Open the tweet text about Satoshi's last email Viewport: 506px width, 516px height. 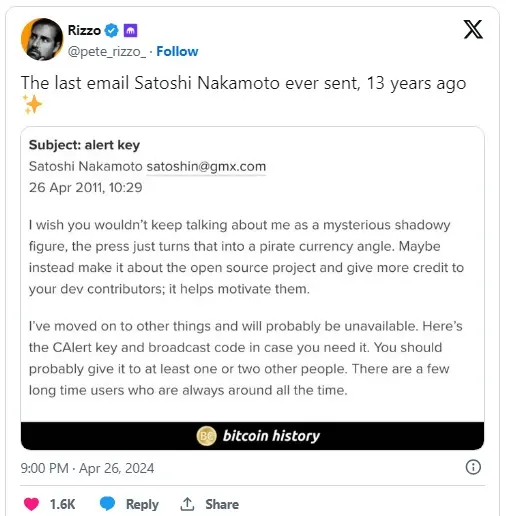(243, 83)
